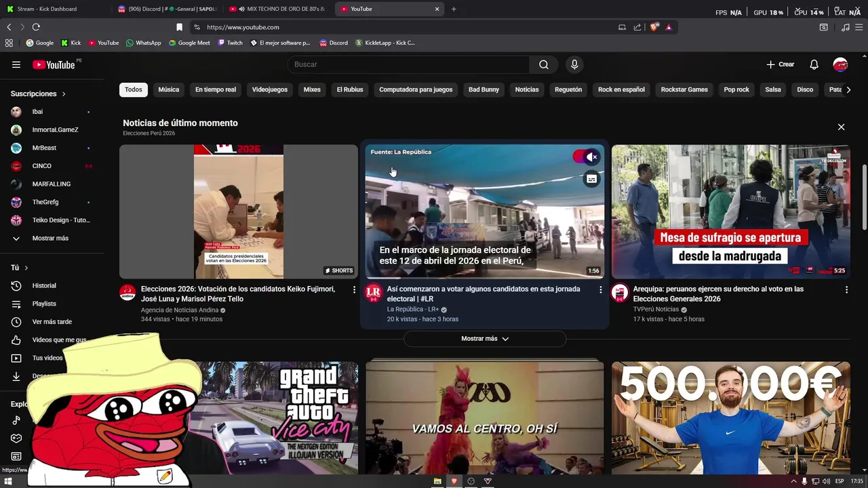Image resolution: width=868 pixels, height=488 pixels.
Task: Start voice search with microphone icon
Action: click(x=574, y=64)
